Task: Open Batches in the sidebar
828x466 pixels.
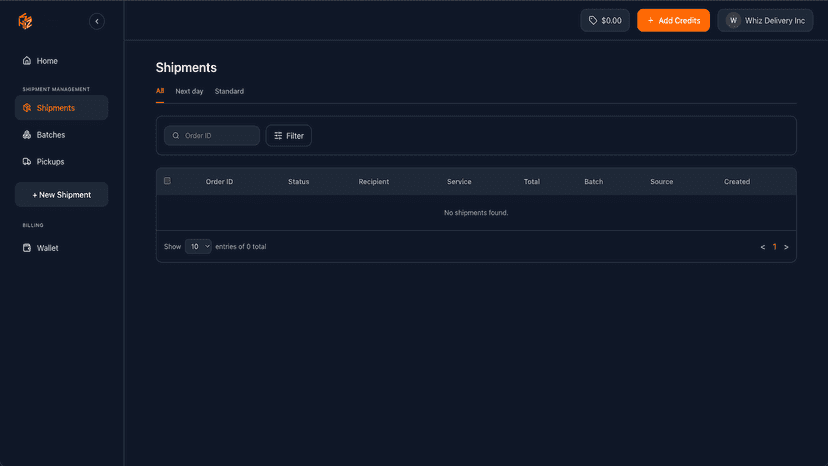Action: point(61,135)
